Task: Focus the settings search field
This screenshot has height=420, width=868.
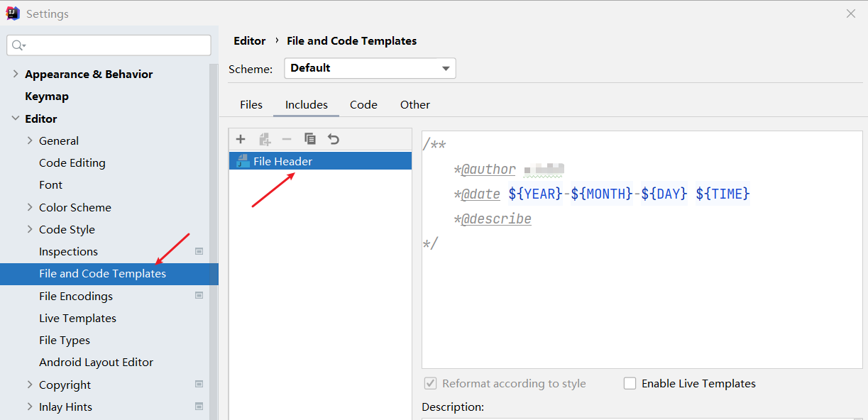Action: [109, 45]
